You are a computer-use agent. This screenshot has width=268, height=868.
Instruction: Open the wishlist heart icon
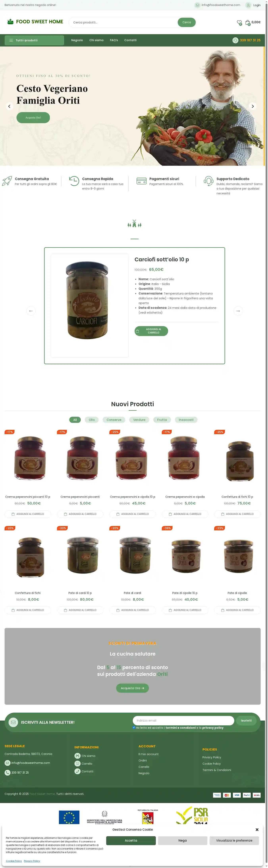pyautogui.click(x=239, y=23)
